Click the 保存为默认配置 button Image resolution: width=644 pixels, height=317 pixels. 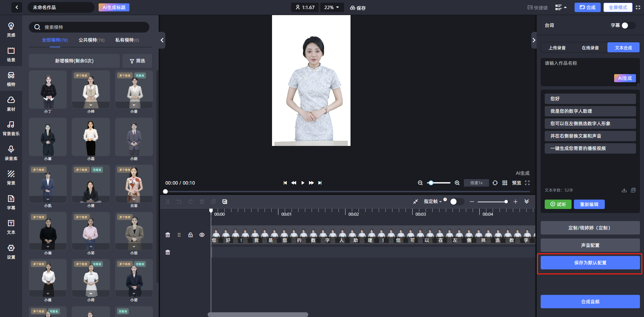590,263
